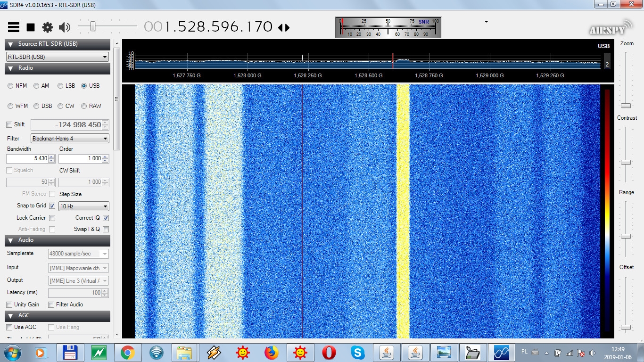Enable Unity Gain checkbox
Viewport: 644px width, 362px height.
(x=9, y=304)
